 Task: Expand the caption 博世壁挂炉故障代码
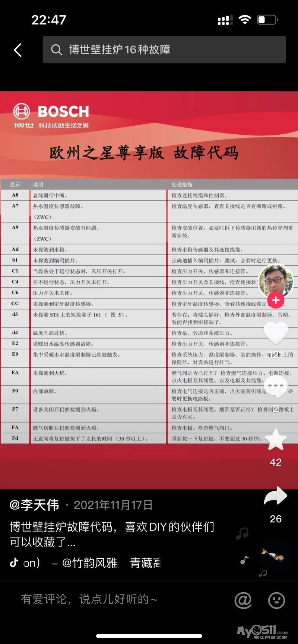112,534
